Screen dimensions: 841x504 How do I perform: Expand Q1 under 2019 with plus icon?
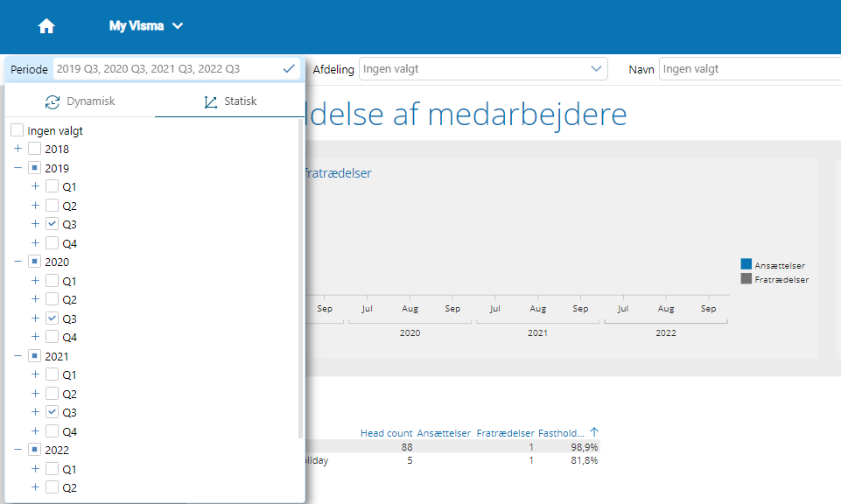35,186
